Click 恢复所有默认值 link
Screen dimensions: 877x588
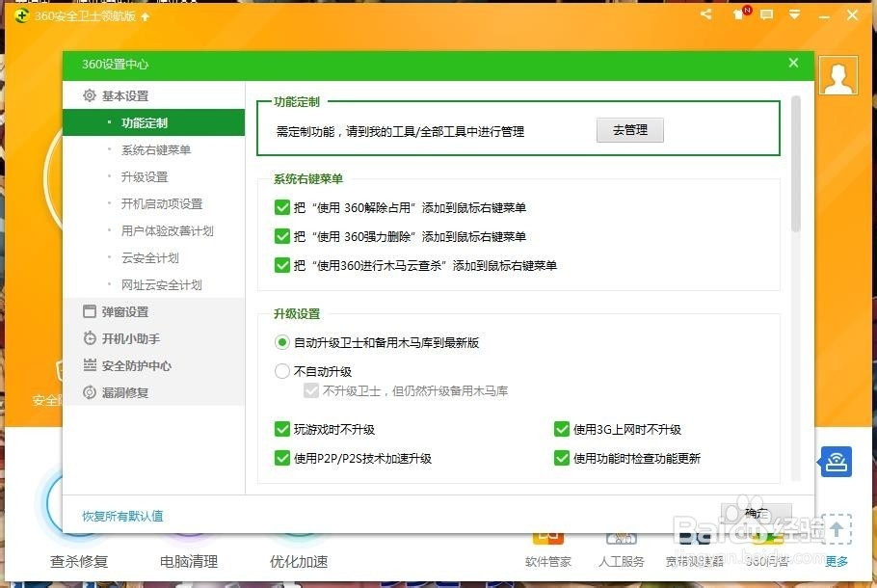(122, 516)
